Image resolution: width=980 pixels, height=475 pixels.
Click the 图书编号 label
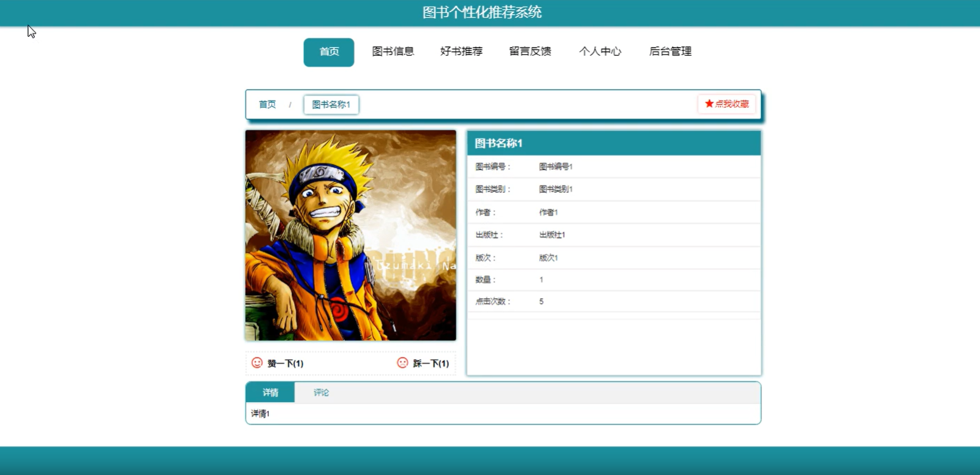point(492,166)
